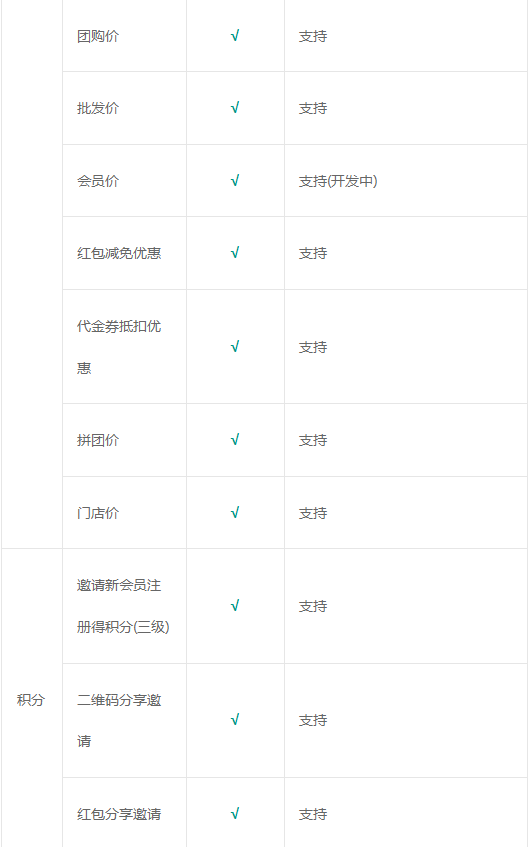This screenshot has width=529, height=847.
Task: Click the 拼团价 label
Action: tap(98, 440)
